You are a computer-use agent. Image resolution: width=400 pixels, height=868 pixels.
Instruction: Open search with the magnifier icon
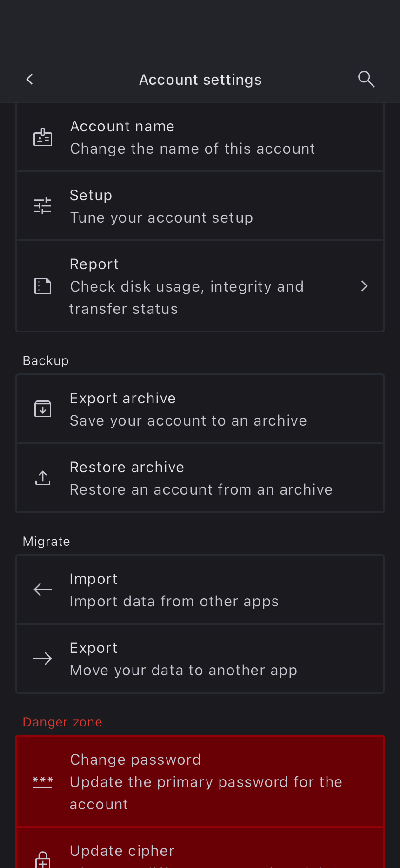(x=366, y=80)
